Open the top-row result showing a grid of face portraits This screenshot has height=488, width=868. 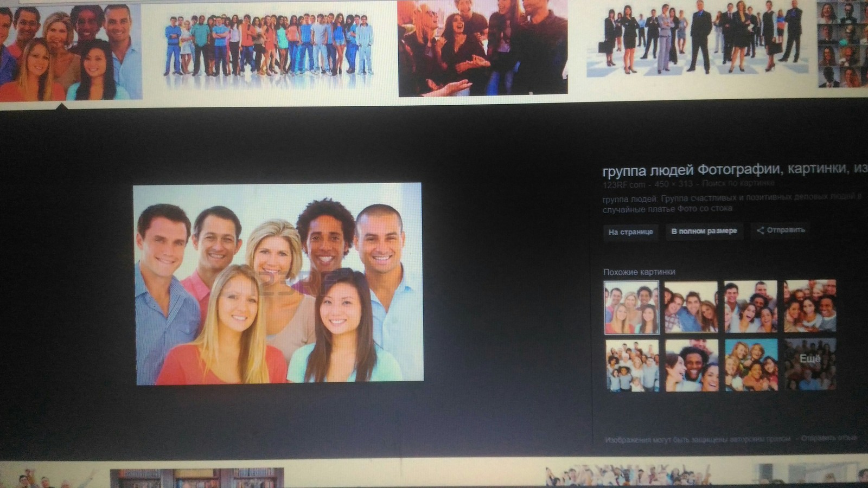pyautogui.click(x=843, y=44)
